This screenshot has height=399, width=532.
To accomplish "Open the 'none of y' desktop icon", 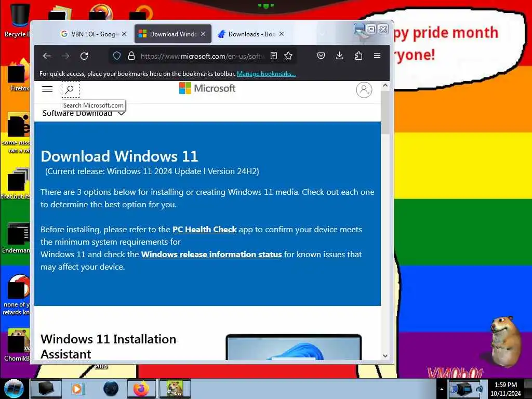I will (x=17, y=295).
